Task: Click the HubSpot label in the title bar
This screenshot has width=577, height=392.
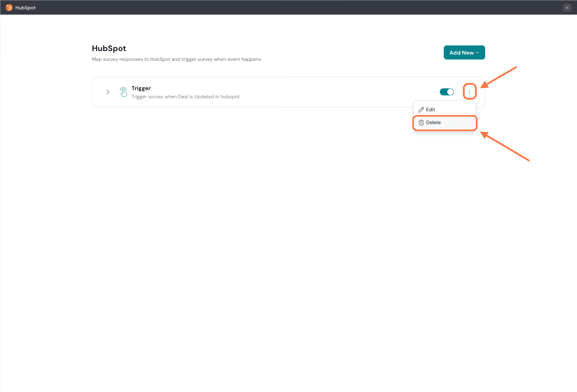Action: [x=25, y=8]
